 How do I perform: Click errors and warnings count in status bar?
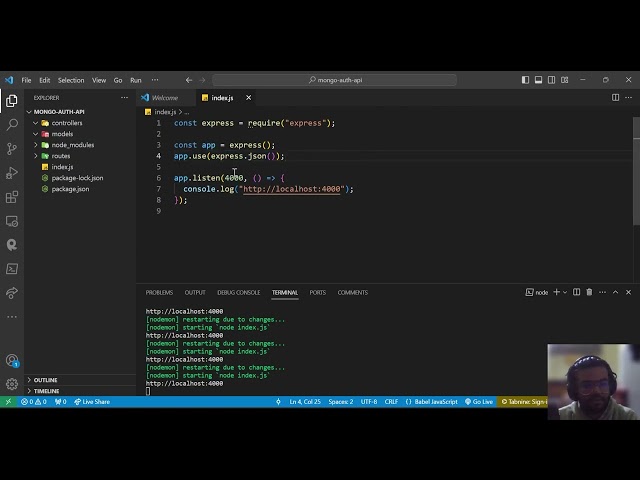pos(34,402)
